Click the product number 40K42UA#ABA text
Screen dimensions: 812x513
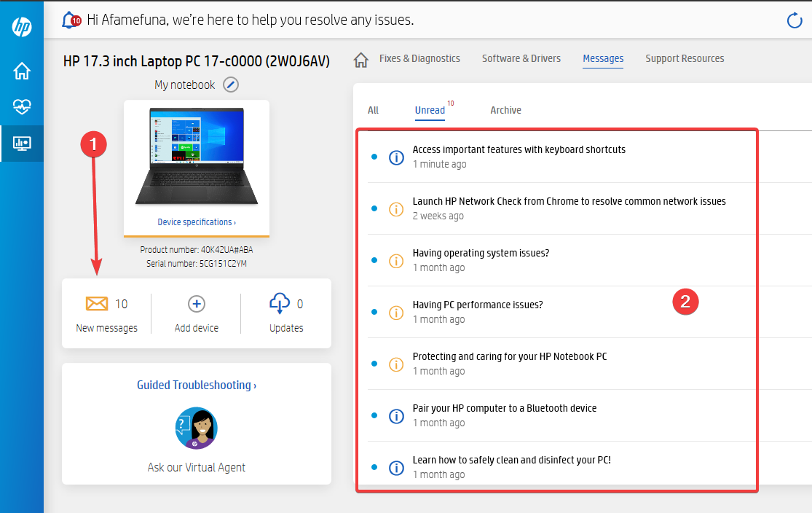point(226,250)
